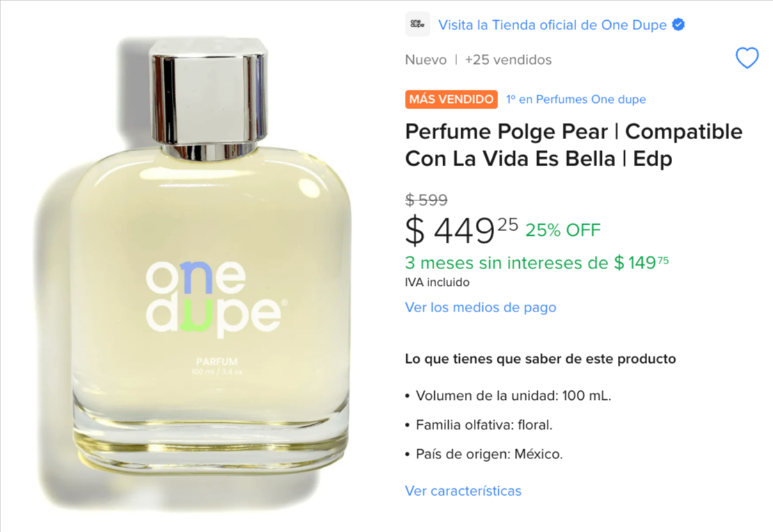Click the One Dupe store logo icon

417,24
